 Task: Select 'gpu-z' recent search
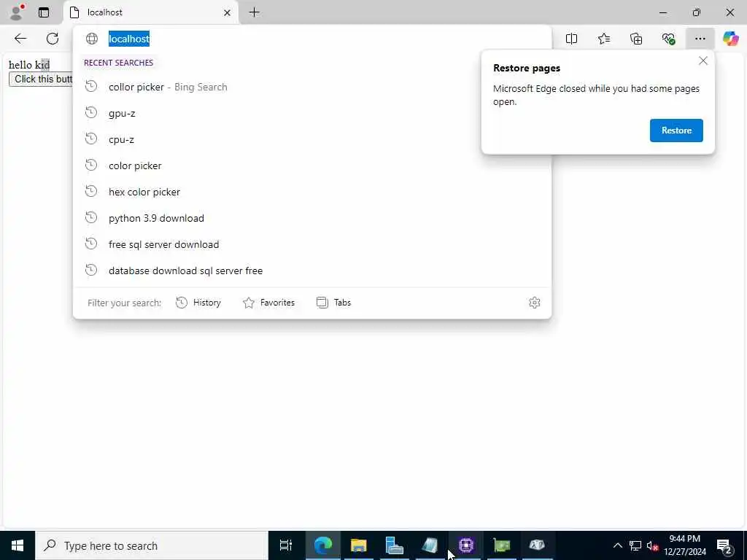tap(312, 113)
